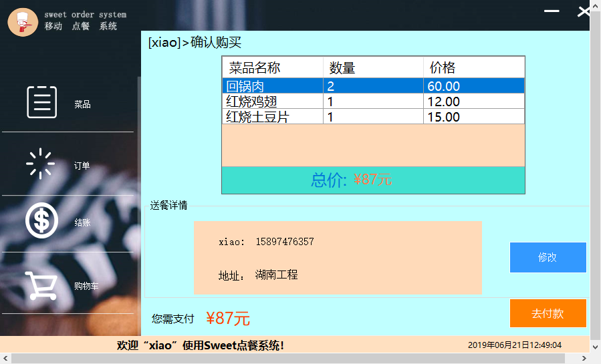
Task: Open the 订单 orders spinner icon
Action: 40,164
